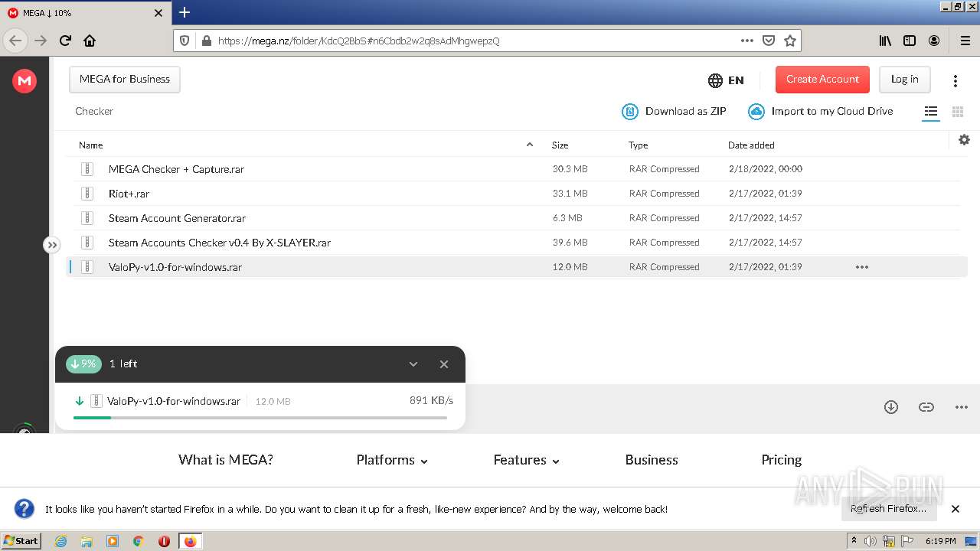This screenshot has width=980, height=551.
Task: Sort by the Size column header
Action: pos(560,145)
